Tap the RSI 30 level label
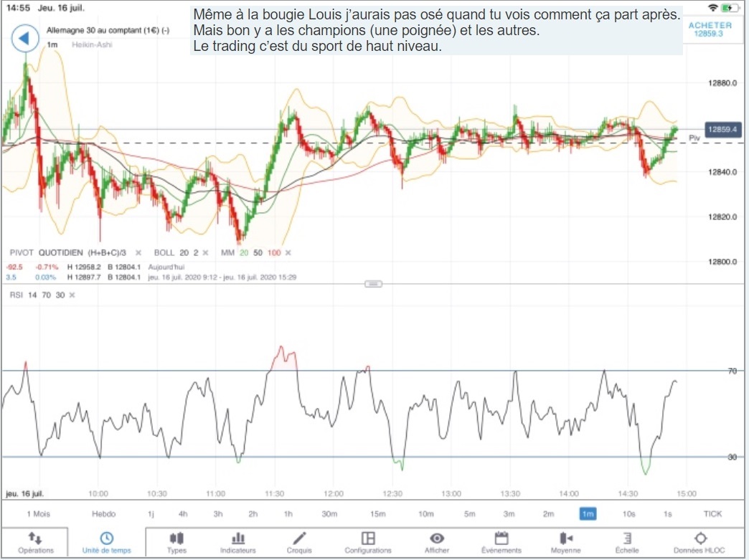749x560 pixels. tap(732, 457)
